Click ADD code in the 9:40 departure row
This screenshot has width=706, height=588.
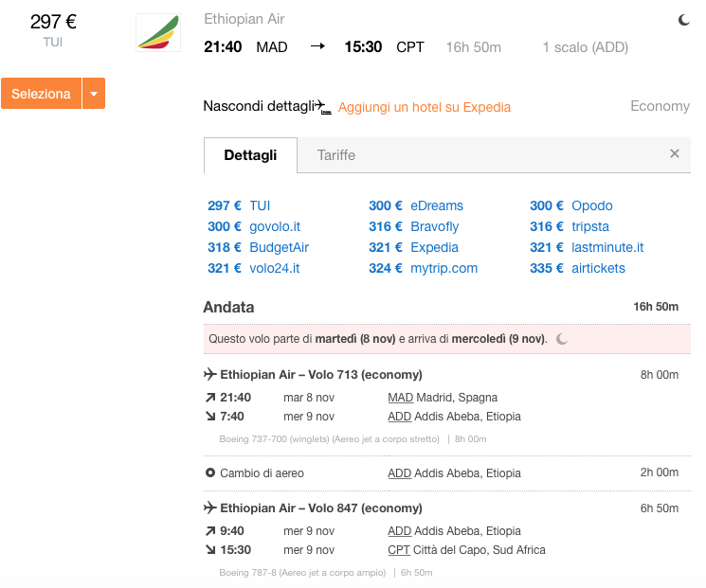click(x=399, y=531)
